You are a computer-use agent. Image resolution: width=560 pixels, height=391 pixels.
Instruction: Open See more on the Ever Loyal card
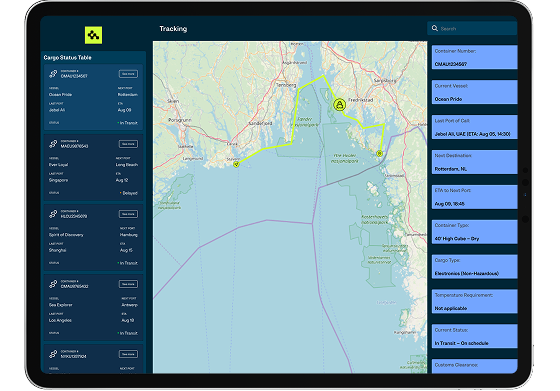pos(128,144)
